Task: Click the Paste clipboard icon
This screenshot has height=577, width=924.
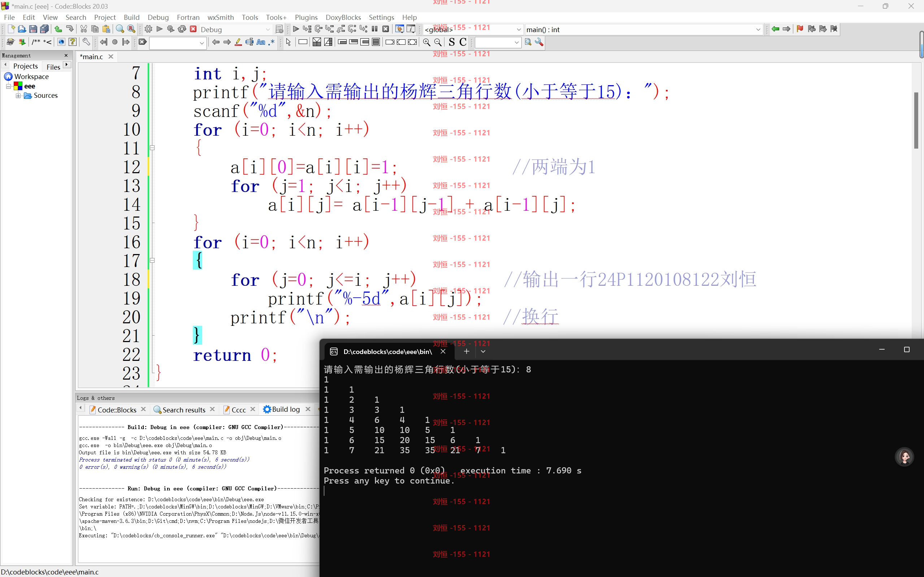Action: pos(106,29)
